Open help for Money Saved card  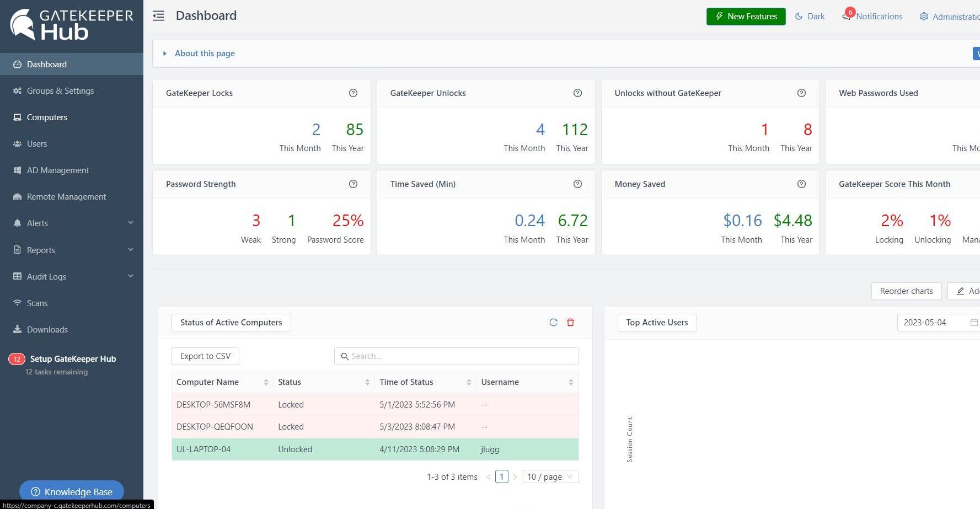click(x=801, y=184)
